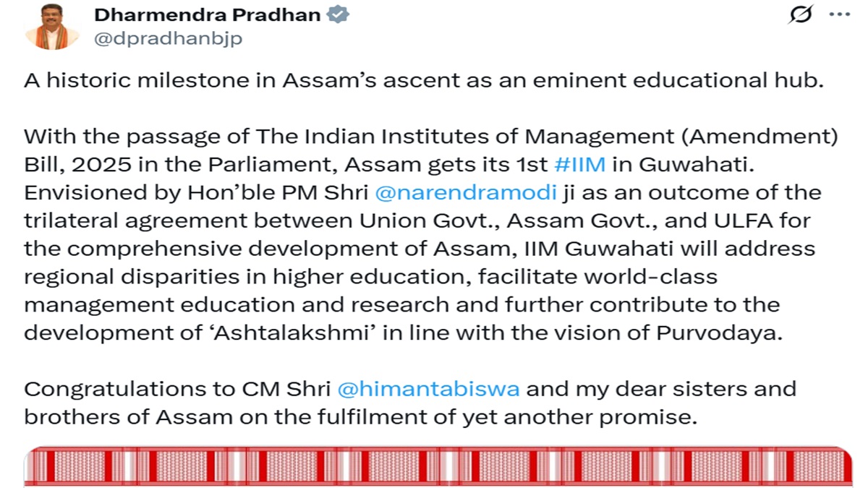Follow the #IIM hashtag
The width and height of the screenshot is (868, 488).
coord(580,165)
